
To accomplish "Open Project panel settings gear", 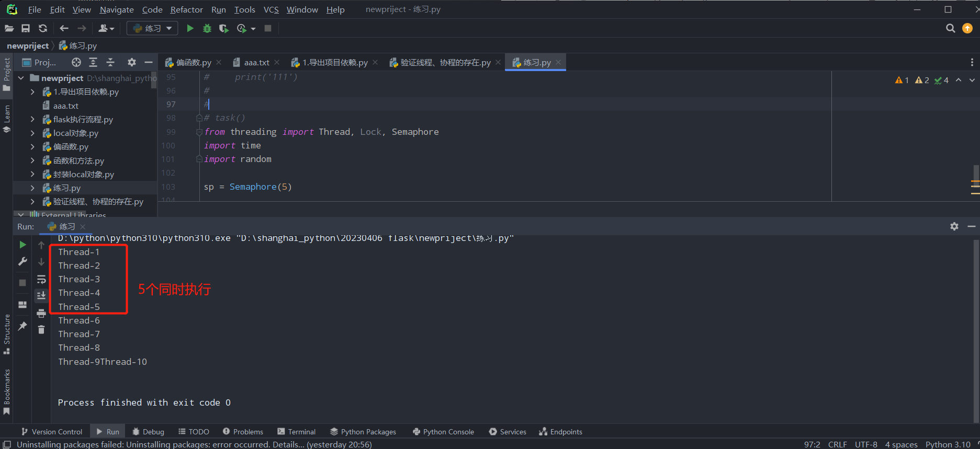I will [x=132, y=62].
